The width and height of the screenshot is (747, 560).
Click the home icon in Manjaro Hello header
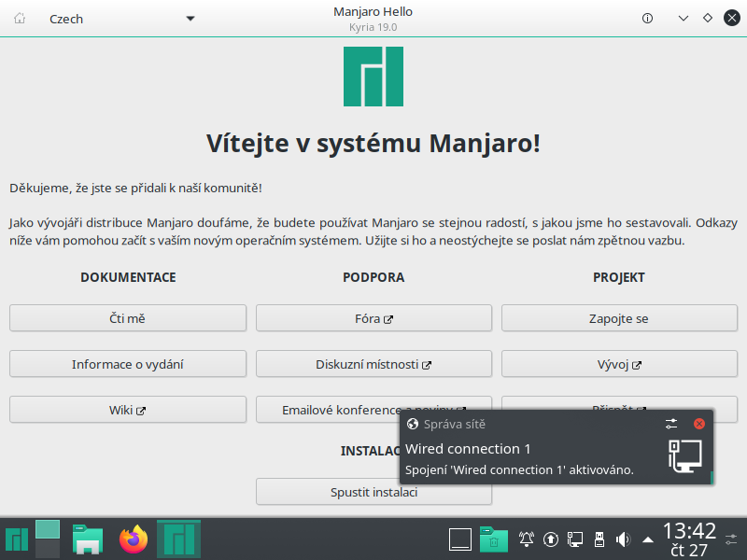pos(18,18)
